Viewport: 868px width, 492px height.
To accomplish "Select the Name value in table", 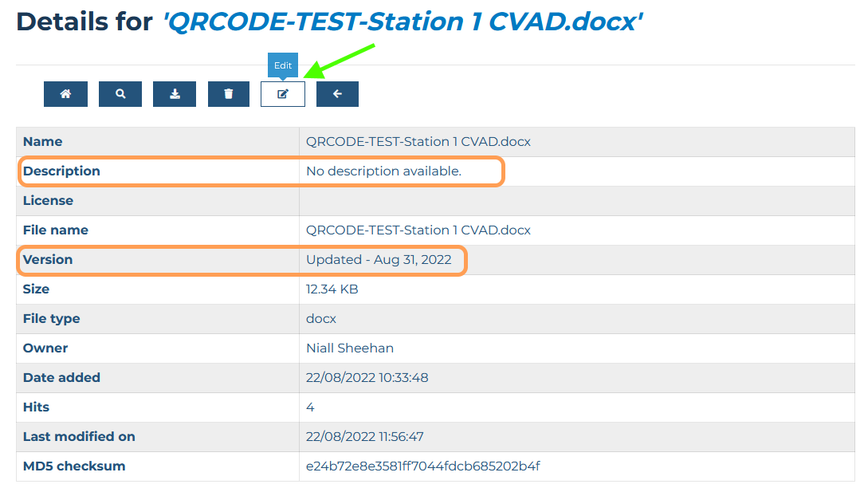I will coord(418,142).
